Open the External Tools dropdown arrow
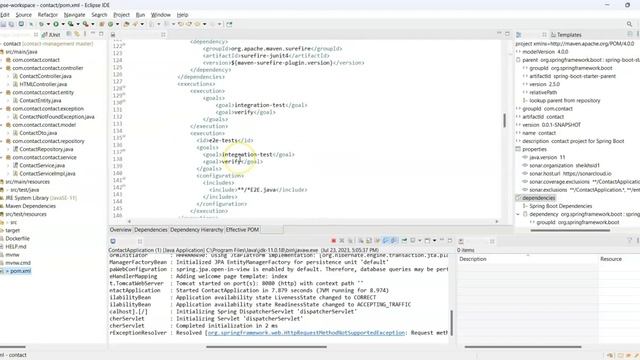 (93, 24)
